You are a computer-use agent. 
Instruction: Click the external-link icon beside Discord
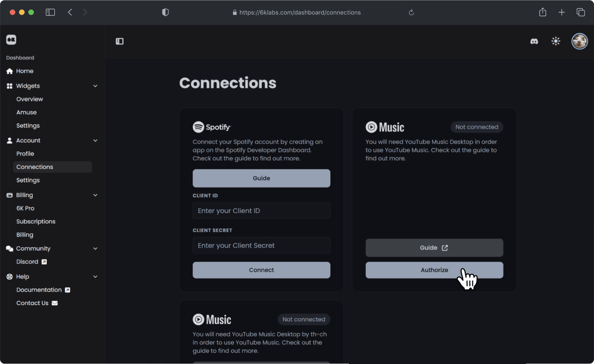pos(44,262)
